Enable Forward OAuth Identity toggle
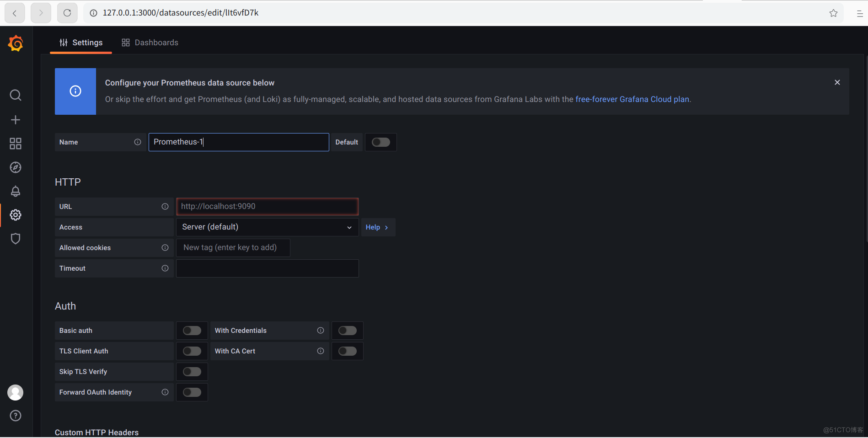The height and width of the screenshot is (438, 868). tap(192, 392)
